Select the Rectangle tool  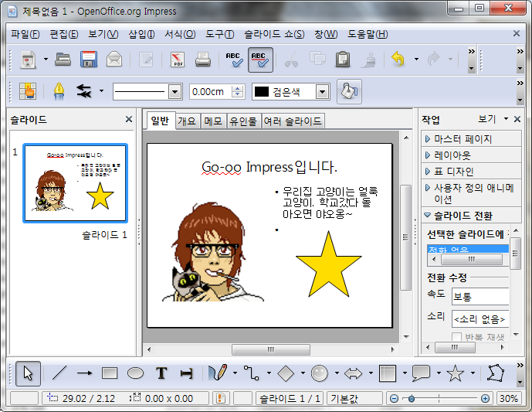click(110, 373)
